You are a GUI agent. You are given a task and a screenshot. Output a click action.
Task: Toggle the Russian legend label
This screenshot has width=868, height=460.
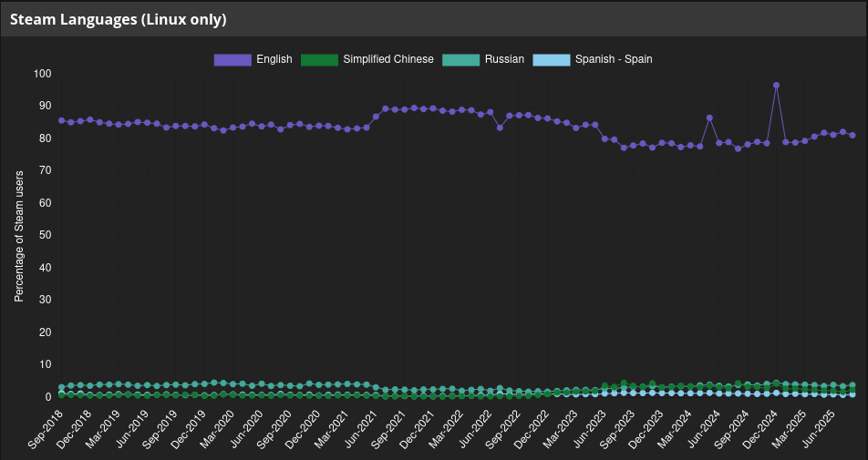tap(504, 59)
